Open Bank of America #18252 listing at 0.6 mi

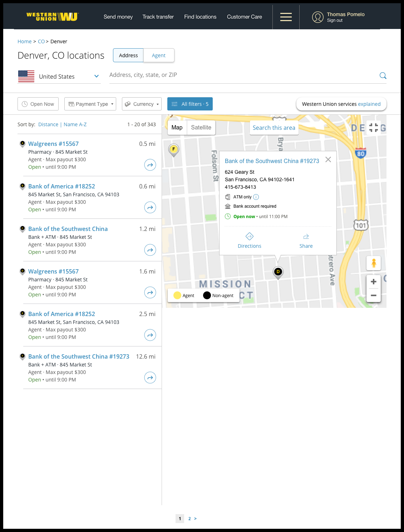click(x=61, y=186)
